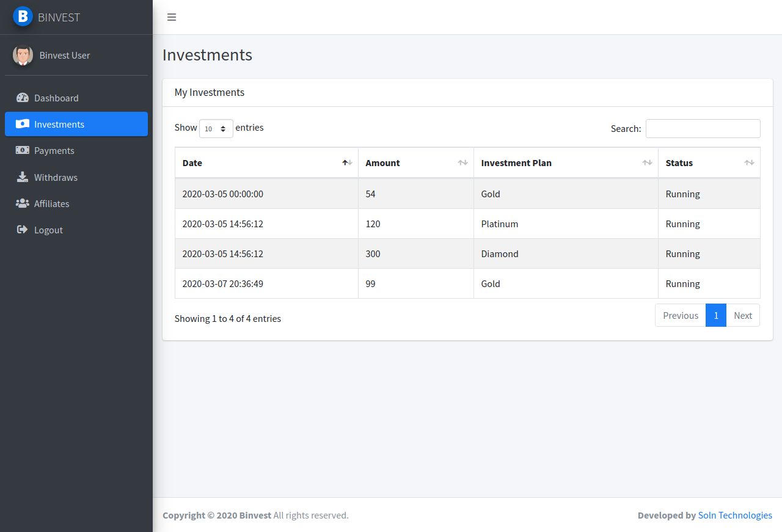Go to the Previous page

[x=680, y=315]
